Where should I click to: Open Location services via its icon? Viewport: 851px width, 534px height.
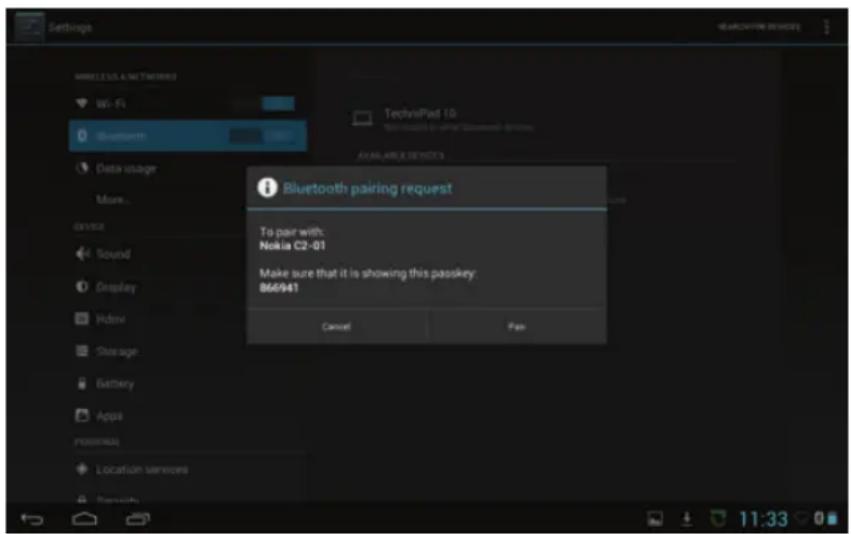point(82,469)
